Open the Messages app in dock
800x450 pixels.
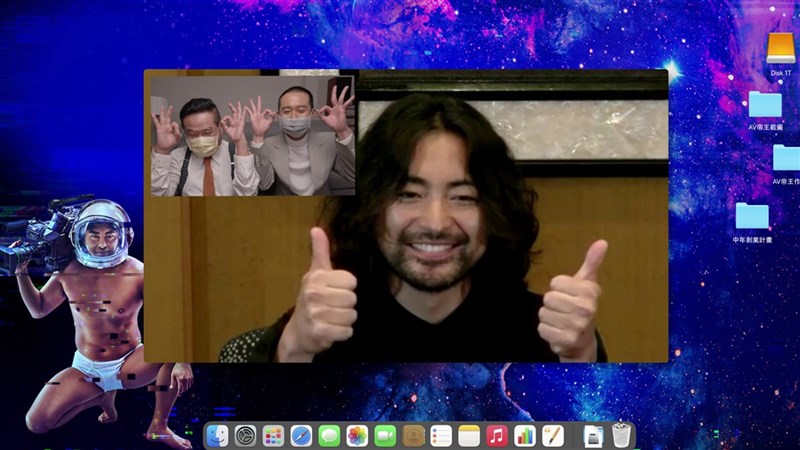click(x=329, y=436)
